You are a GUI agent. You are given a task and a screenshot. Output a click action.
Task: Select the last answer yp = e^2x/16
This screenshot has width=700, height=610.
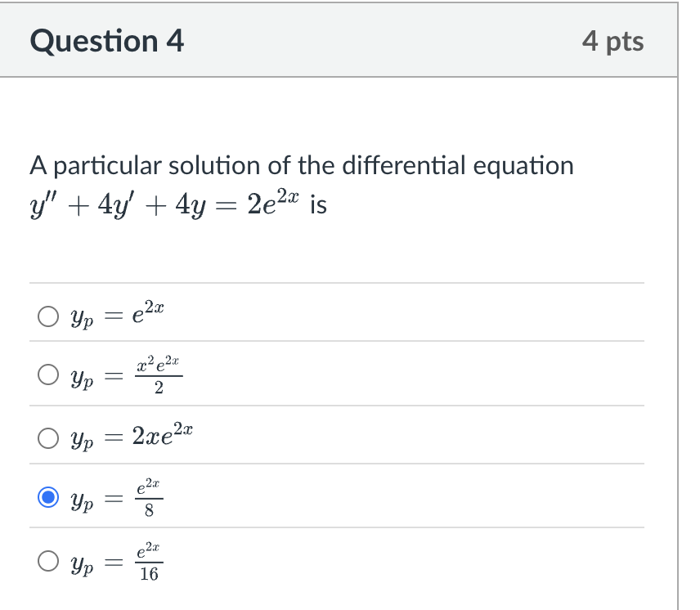point(48,562)
